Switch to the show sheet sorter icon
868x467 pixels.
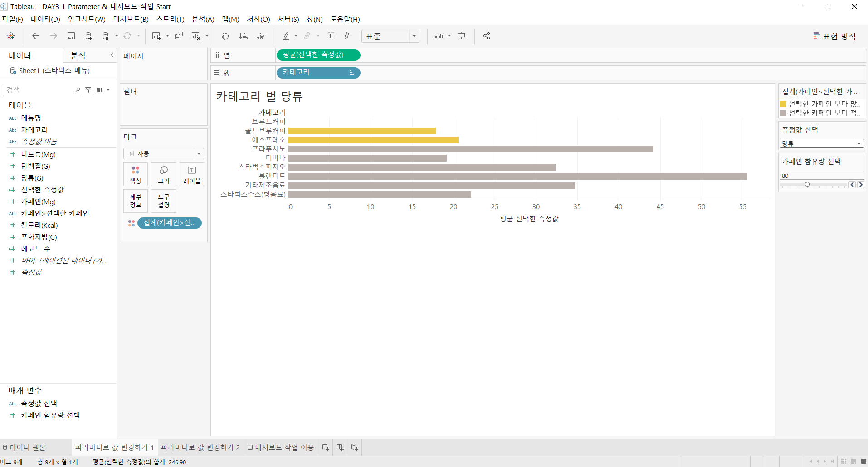(x=844, y=462)
